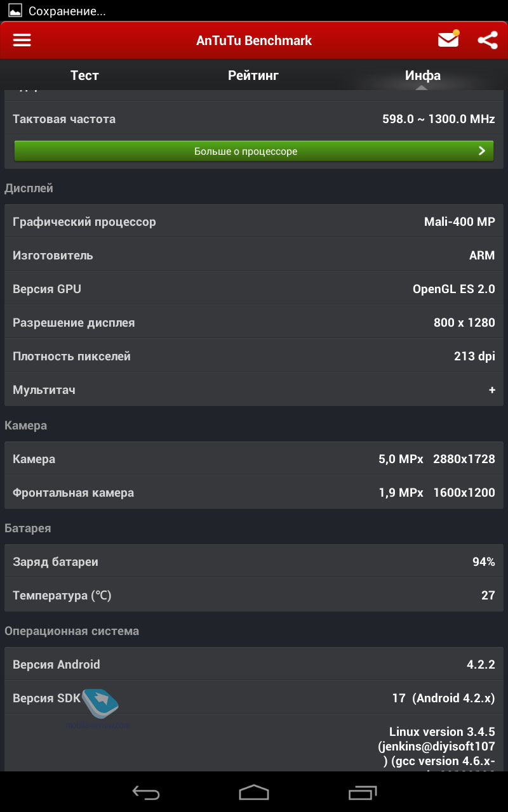Viewport: 508px width, 812px height.
Task: Select the Фронтальная камера row
Action: [254, 492]
